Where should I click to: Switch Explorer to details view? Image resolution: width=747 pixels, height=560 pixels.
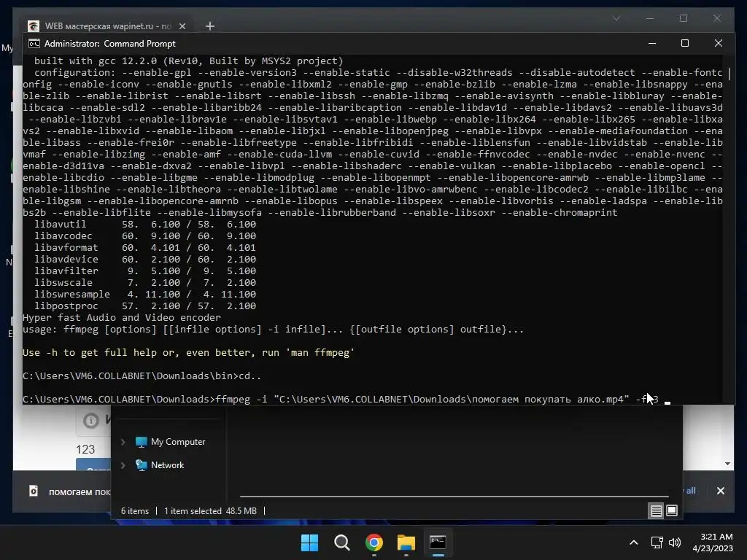[656, 511]
